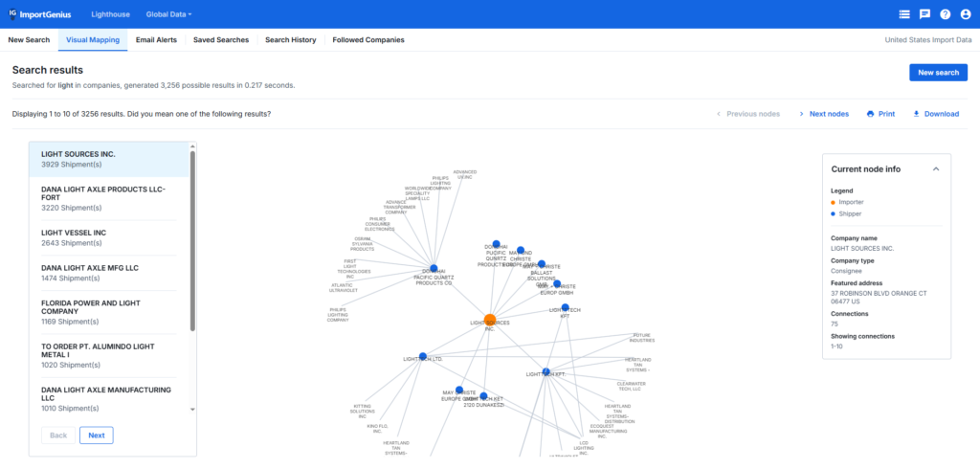Click the New search button
980x469 pixels.
coord(937,73)
